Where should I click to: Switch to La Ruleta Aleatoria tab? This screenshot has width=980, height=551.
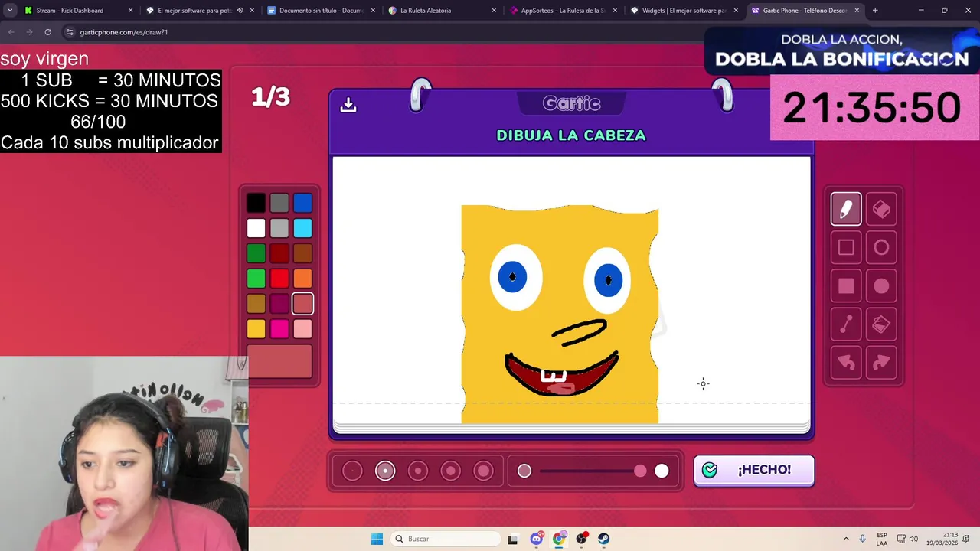[442, 11]
